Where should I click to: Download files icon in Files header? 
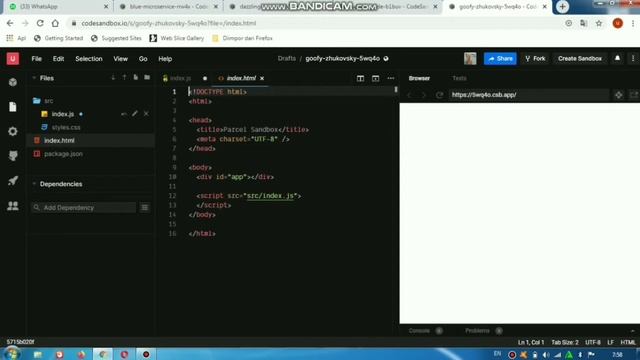(113, 78)
